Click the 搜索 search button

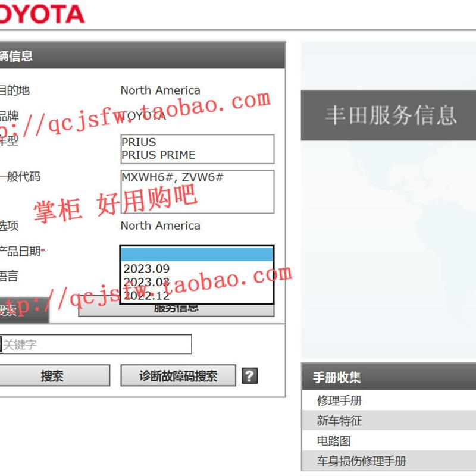pos(54,375)
